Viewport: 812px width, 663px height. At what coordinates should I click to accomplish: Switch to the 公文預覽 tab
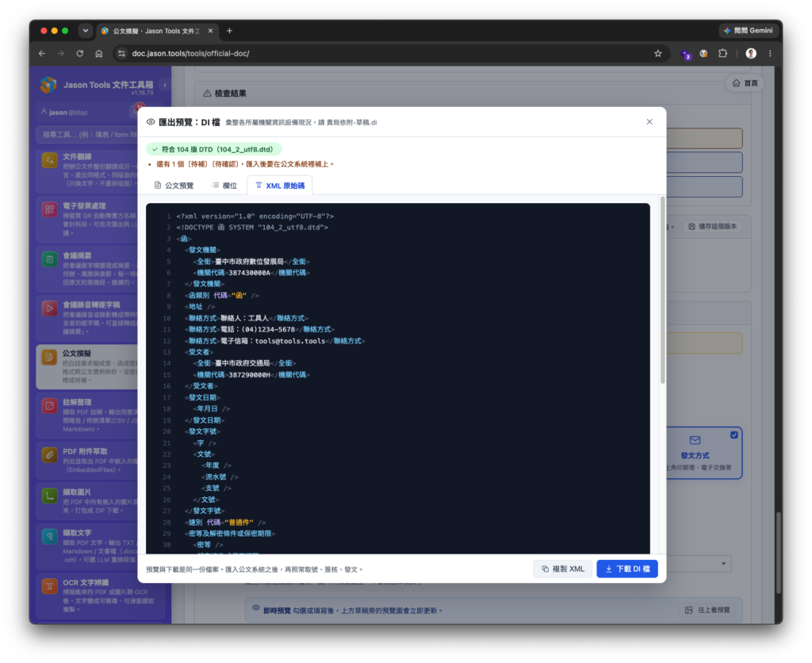174,186
